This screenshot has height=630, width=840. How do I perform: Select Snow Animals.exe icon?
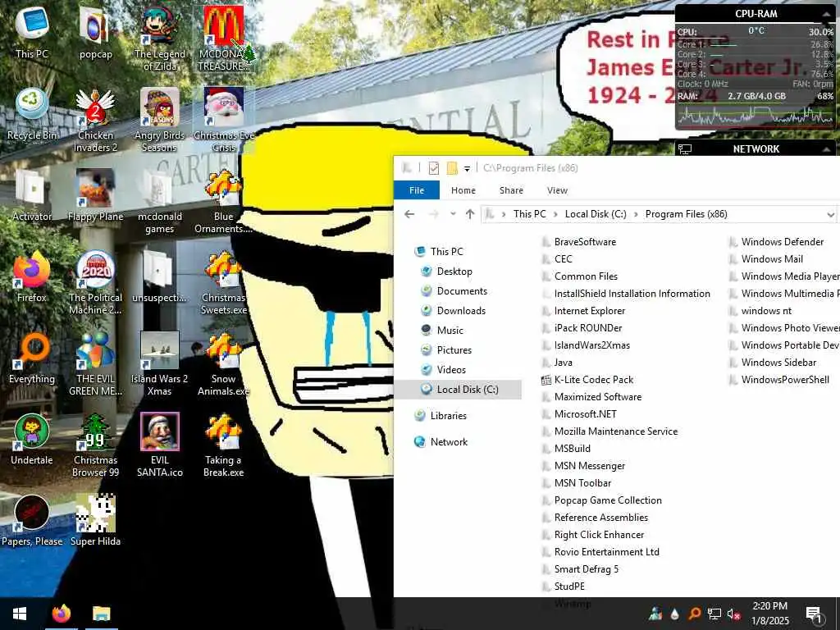(223, 364)
